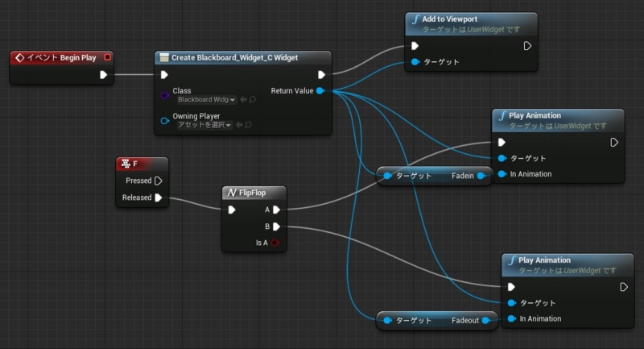644x349 pixels.
Task: Click FlipFlop execution input pin
Action: coord(232,210)
